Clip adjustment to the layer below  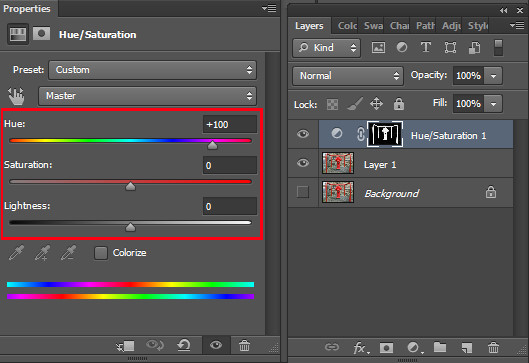[125, 345]
